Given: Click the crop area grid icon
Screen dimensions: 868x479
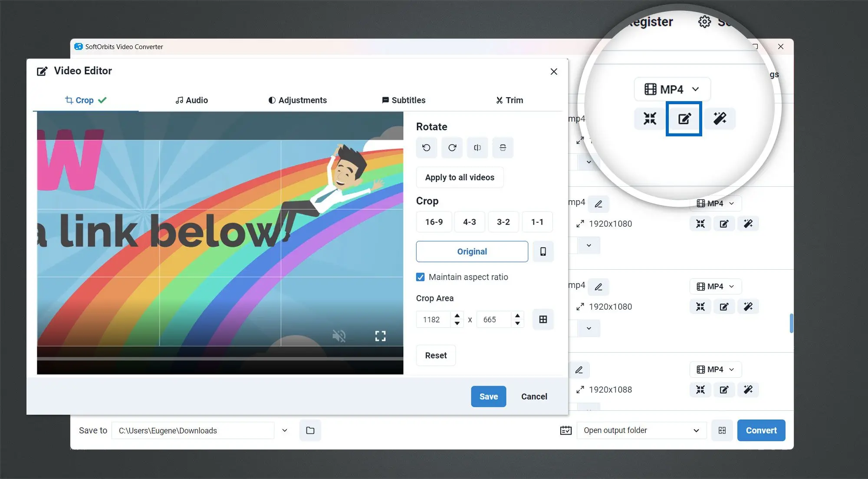Looking at the screenshot, I should (x=543, y=320).
